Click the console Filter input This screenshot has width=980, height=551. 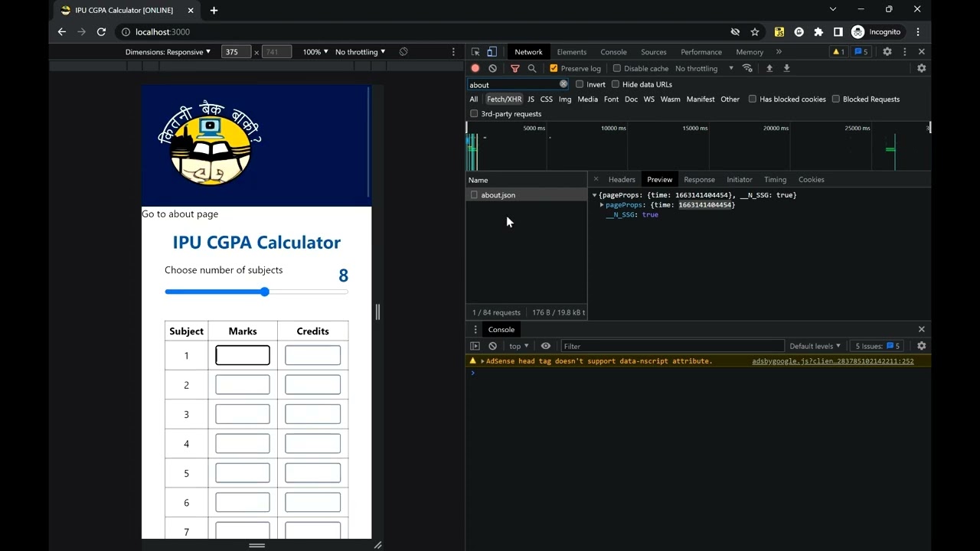[x=672, y=346]
